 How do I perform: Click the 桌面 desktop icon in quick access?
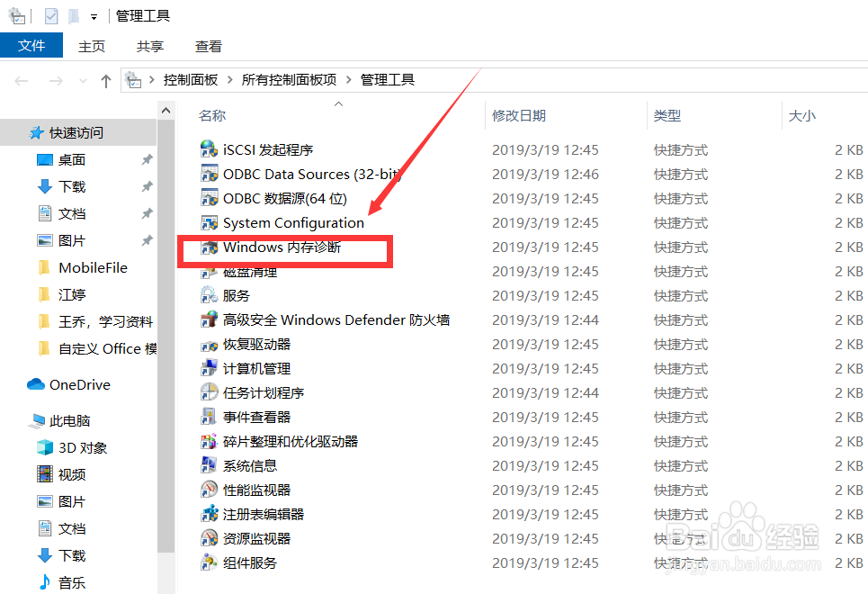pos(45,159)
